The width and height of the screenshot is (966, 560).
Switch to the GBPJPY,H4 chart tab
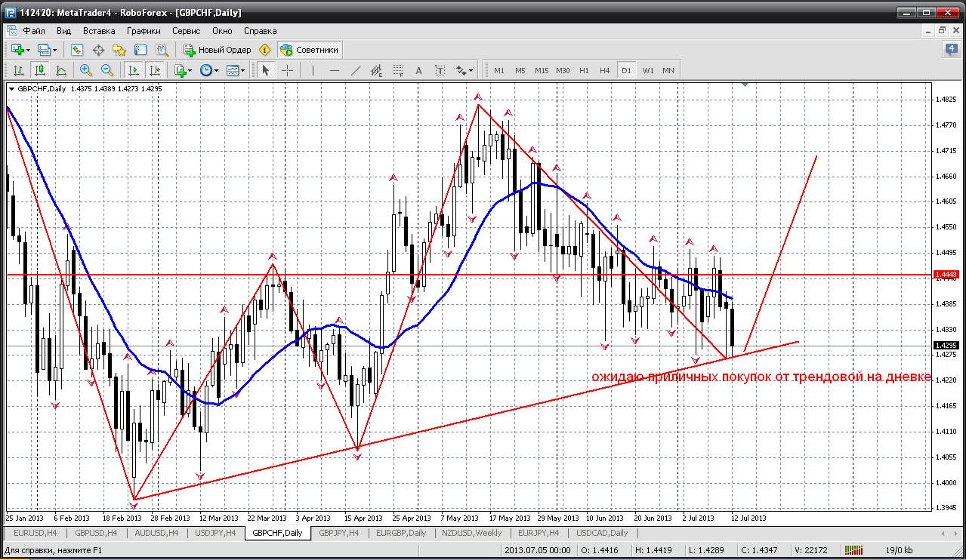click(x=338, y=533)
